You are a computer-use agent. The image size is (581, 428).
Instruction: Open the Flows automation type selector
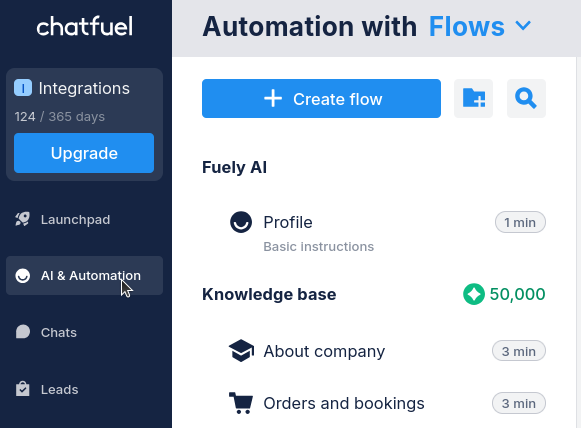pos(480,27)
